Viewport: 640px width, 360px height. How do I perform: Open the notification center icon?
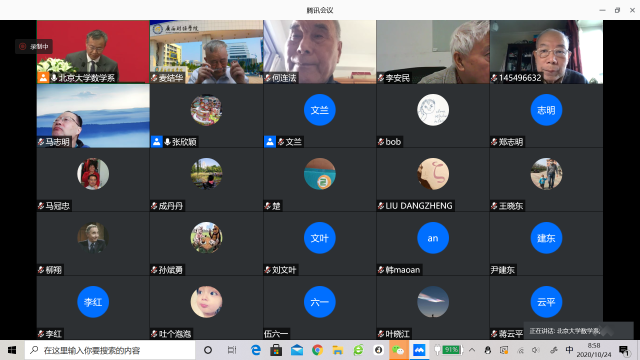point(624,350)
